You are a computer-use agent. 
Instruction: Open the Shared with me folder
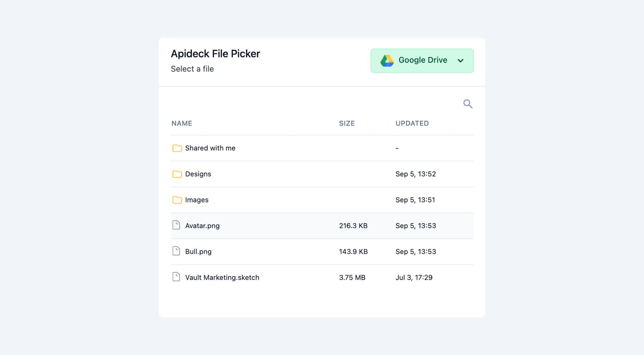pos(210,148)
